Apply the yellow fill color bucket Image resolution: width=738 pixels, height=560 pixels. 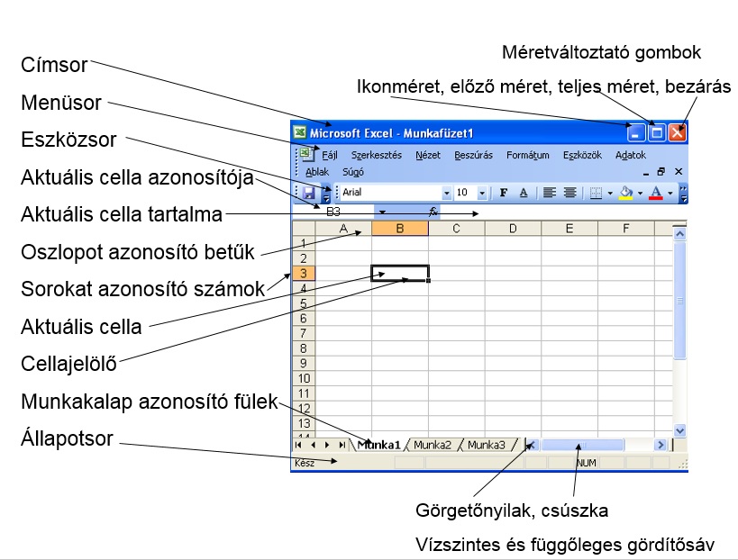(x=626, y=193)
